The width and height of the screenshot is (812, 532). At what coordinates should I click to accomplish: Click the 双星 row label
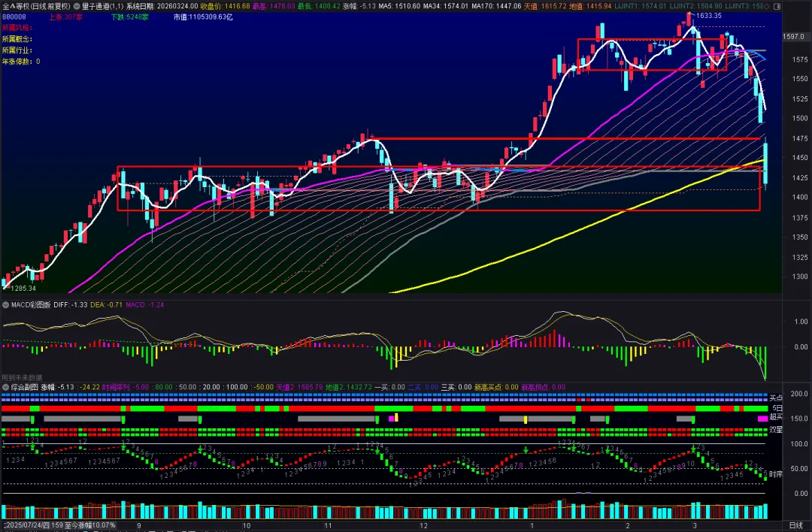(776, 430)
